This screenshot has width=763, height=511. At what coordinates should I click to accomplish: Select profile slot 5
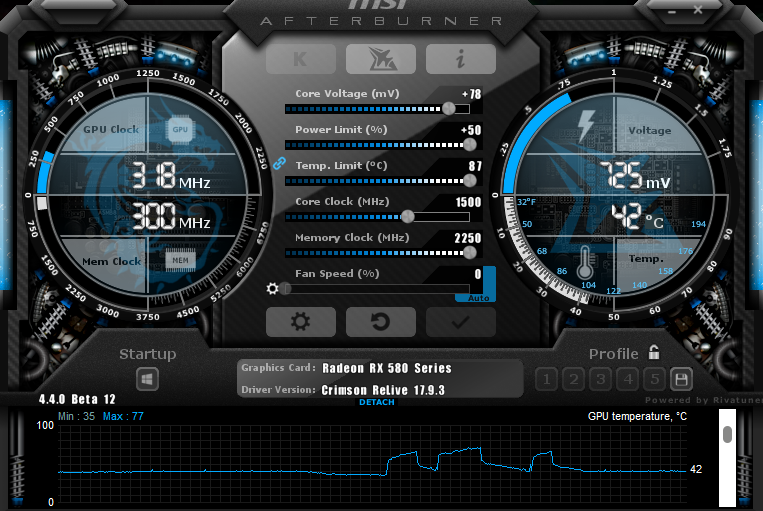coord(655,379)
